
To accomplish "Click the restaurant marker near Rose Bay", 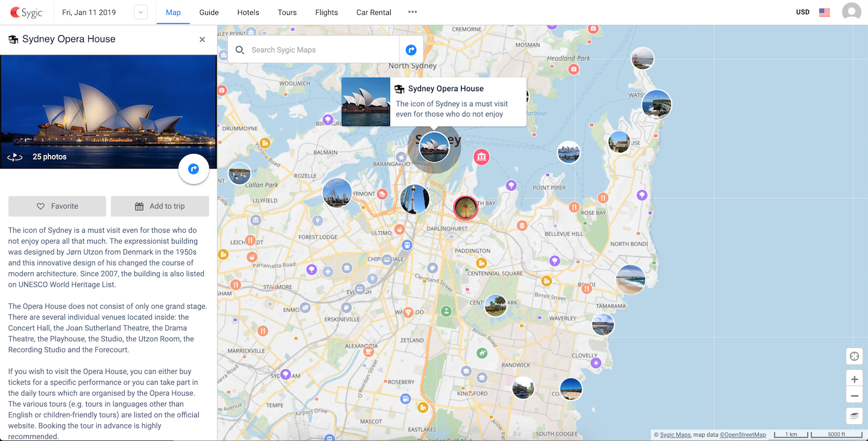I will click(602, 198).
